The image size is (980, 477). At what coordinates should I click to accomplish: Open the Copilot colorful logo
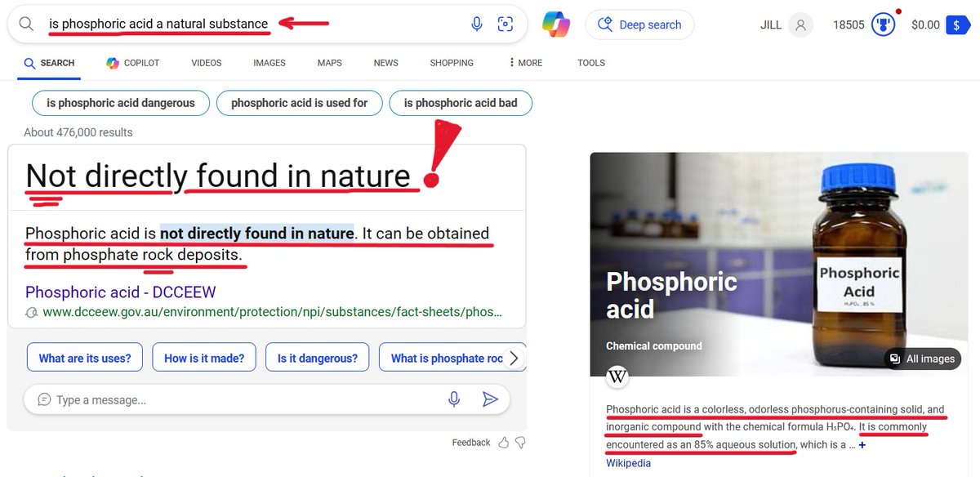tap(556, 25)
